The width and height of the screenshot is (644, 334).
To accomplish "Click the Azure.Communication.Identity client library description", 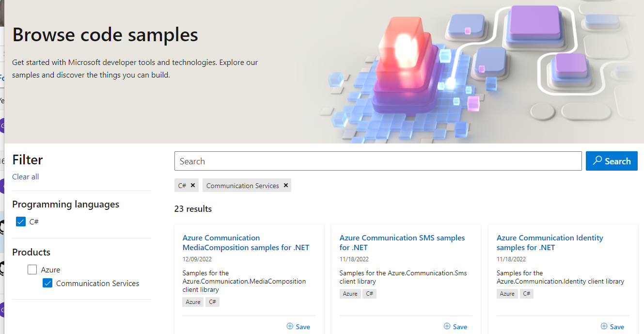I will pyautogui.click(x=560, y=277).
